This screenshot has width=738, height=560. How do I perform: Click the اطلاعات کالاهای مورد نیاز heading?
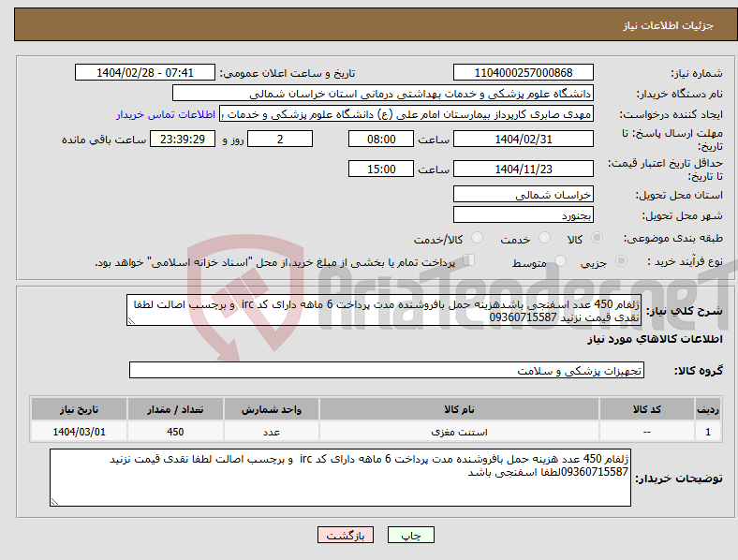coord(655,339)
